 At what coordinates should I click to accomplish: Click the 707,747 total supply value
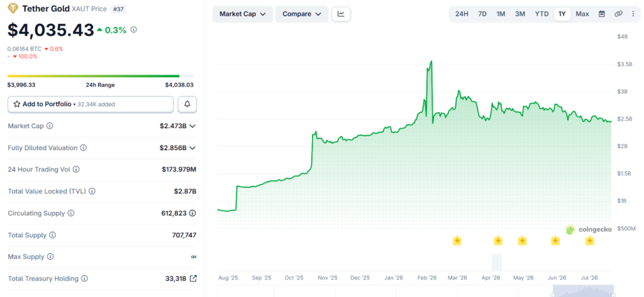(x=184, y=235)
